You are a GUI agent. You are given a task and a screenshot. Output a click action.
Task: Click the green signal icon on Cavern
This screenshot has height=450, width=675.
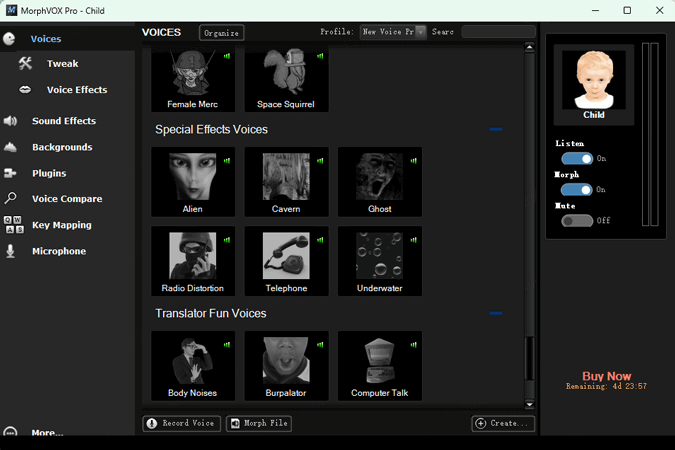click(x=320, y=161)
